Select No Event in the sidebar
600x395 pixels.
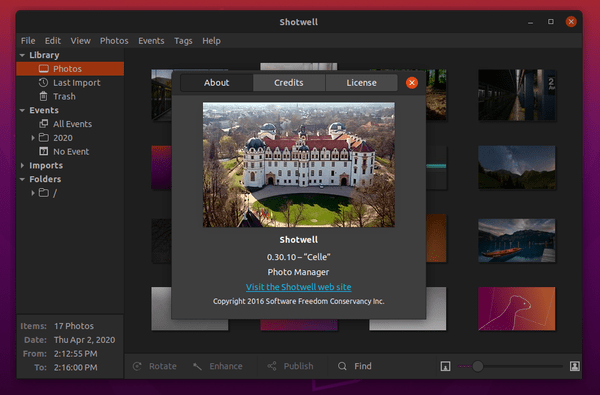pyautogui.click(x=70, y=151)
